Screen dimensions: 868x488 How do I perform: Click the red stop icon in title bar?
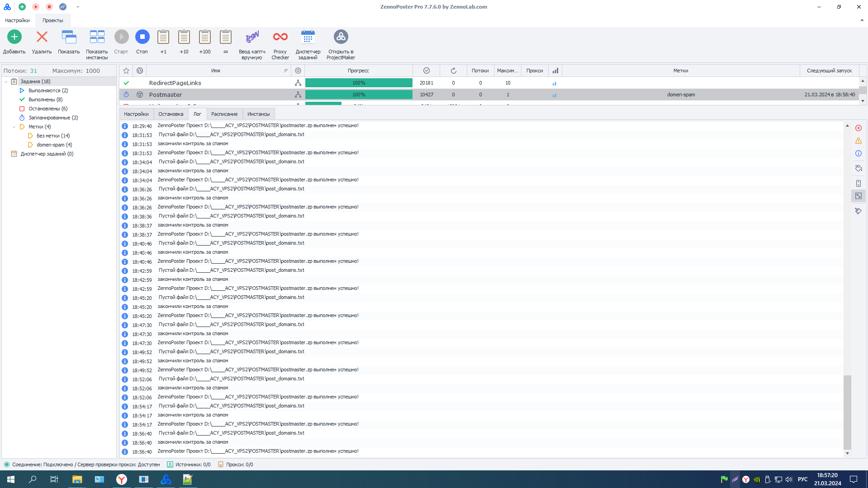click(x=49, y=7)
